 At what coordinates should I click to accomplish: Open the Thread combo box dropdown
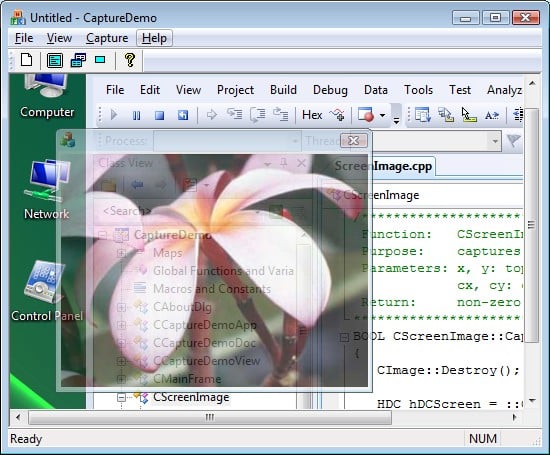point(495,141)
